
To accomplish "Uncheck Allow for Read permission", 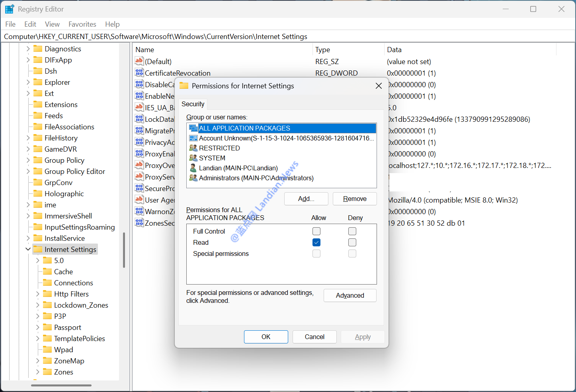I will (316, 242).
